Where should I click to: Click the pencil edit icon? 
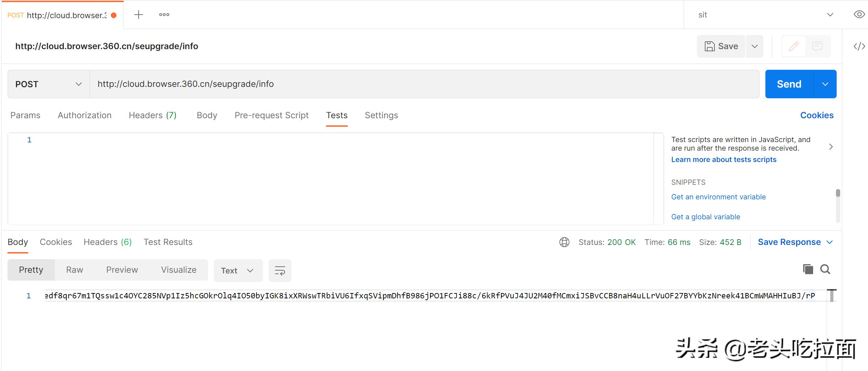[794, 46]
